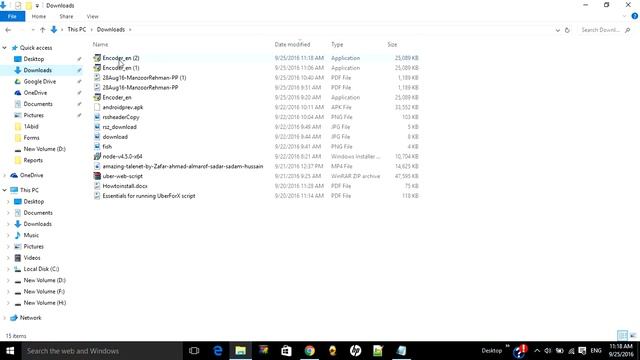Click Downloads in the address breadcrumb
Screen dimensions: 640x360
click(x=111, y=29)
